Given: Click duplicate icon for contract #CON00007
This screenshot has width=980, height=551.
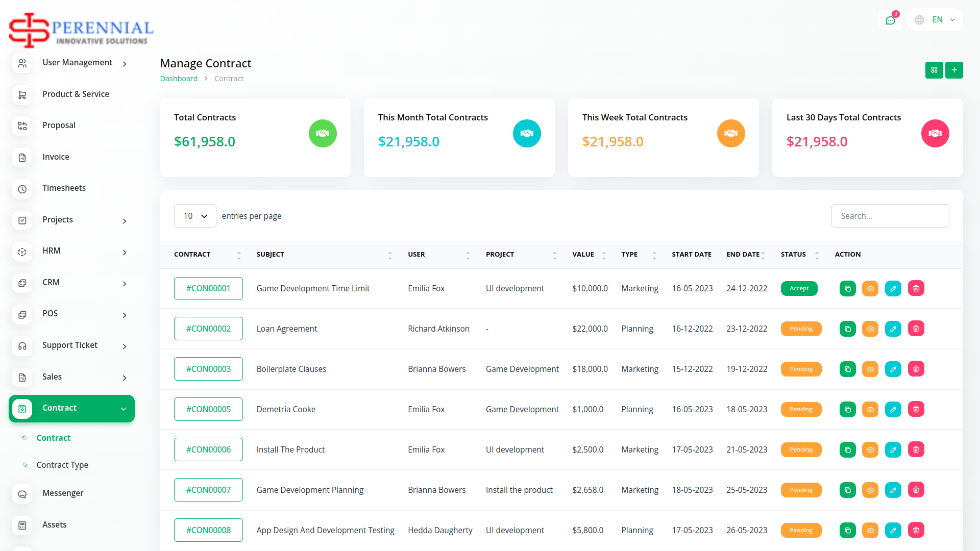Looking at the screenshot, I should coord(847,490).
